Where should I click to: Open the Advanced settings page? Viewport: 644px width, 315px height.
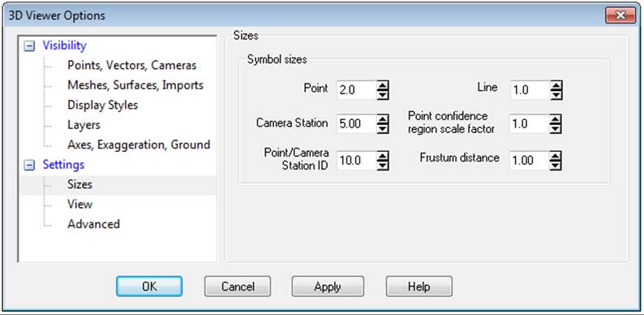point(93,224)
